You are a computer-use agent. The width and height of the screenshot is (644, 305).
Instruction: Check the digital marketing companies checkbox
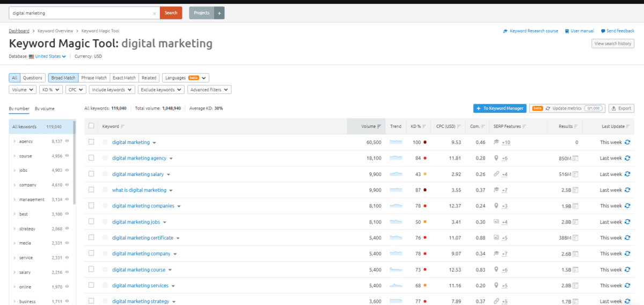[x=91, y=206]
